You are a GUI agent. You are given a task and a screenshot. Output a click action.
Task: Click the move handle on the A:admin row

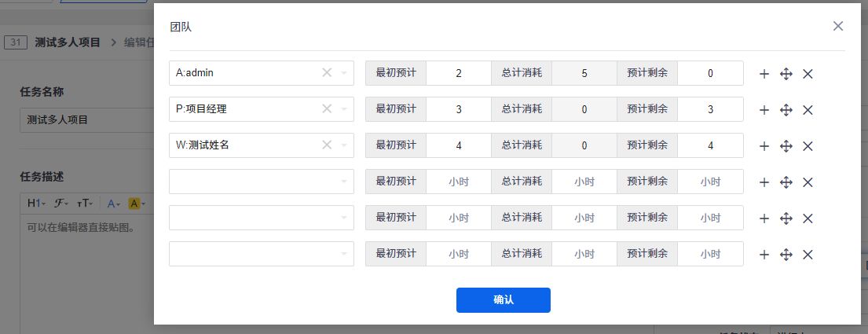[x=786, y=74]
